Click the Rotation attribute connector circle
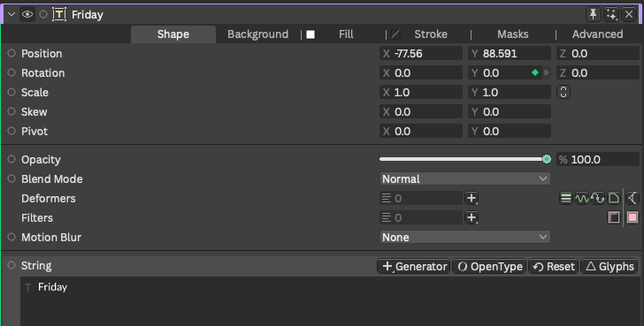Image resolution: width=644 pixels, height=326 pixels. click(11, 72)
